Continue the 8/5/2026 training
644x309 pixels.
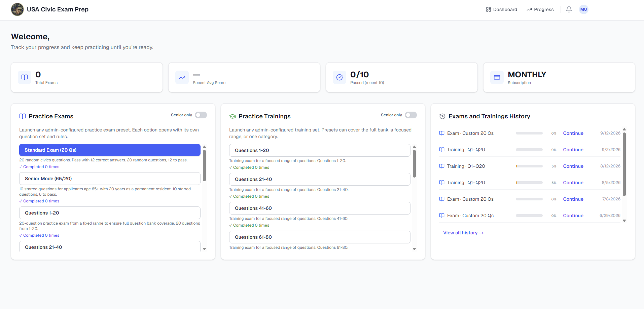(x=573, y=183)
